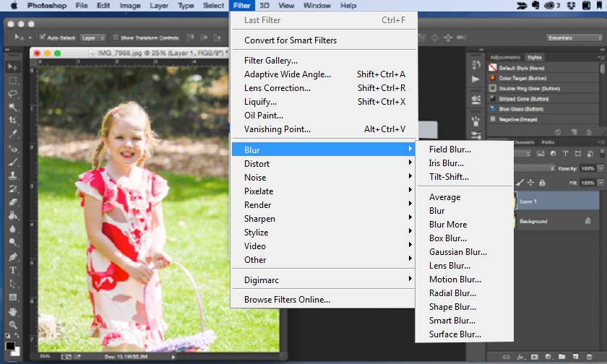
Task: Expand the Distort submenu
Action: (323, 164)
